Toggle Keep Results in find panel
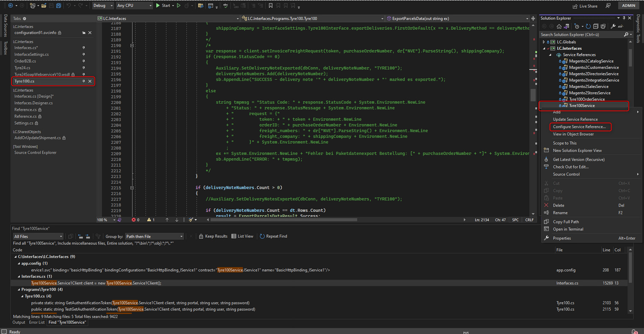This screenshot has width=644, height=334. point(213,236)
